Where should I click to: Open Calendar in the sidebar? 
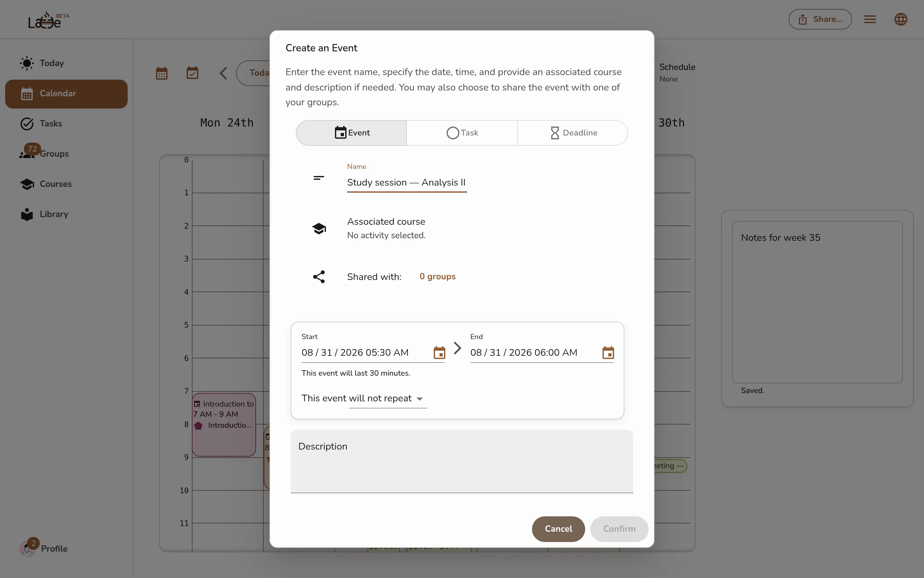point(66,94)
